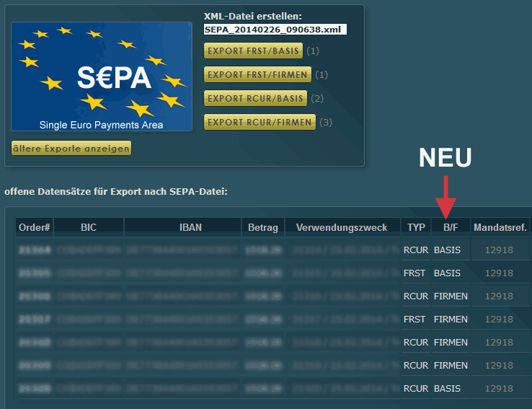Select the BIC column header
The image size is (532, 409).
[89, 227]
